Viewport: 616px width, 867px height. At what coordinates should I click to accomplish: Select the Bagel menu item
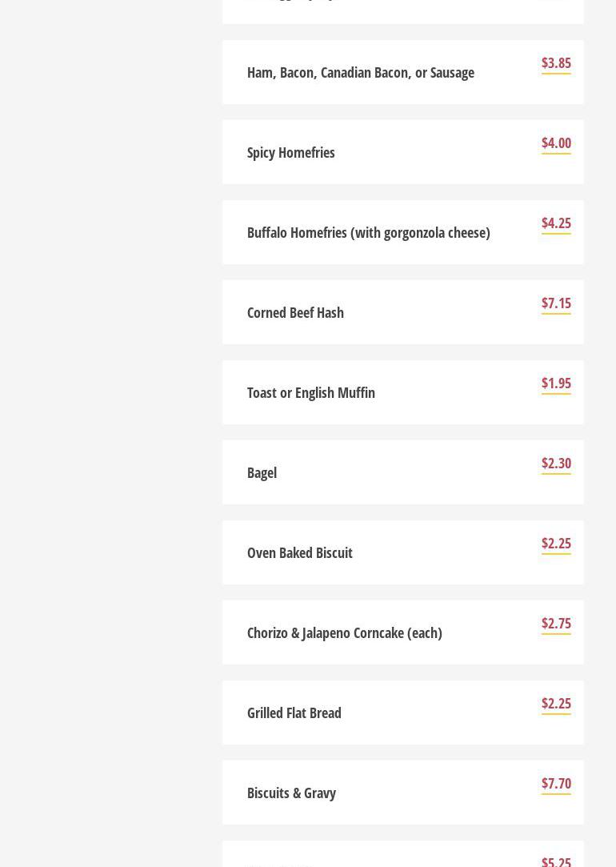pos(262,472)
